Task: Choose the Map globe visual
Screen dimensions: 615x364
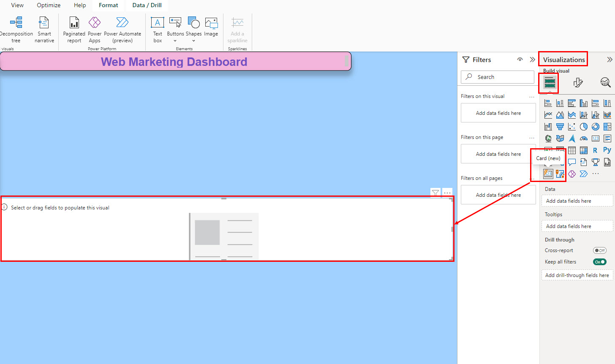Action: (x=548, y=139)
